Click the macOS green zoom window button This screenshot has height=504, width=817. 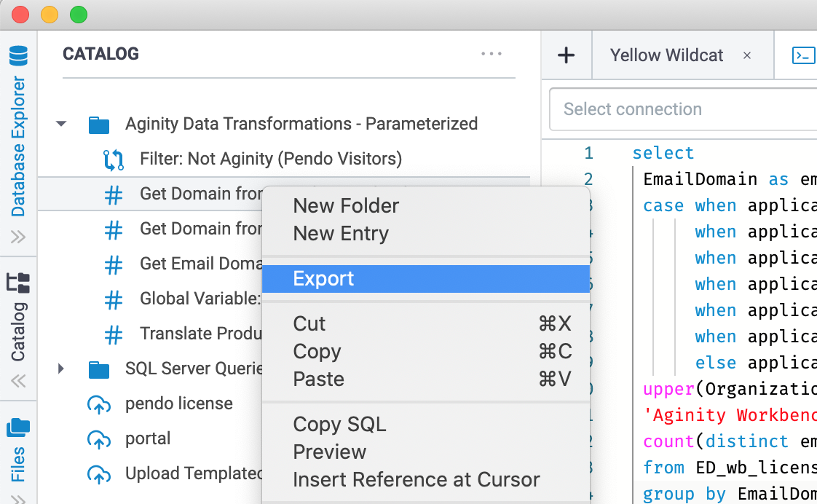[79, 15]
